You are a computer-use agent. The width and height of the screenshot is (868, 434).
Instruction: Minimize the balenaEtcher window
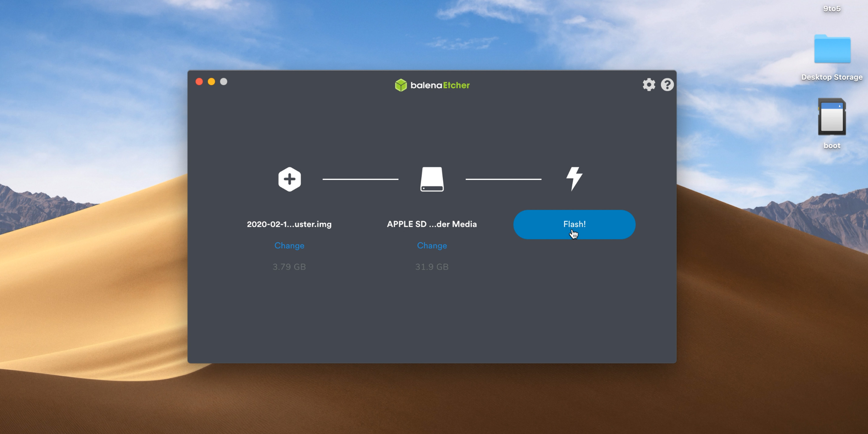tap(211, 82)
